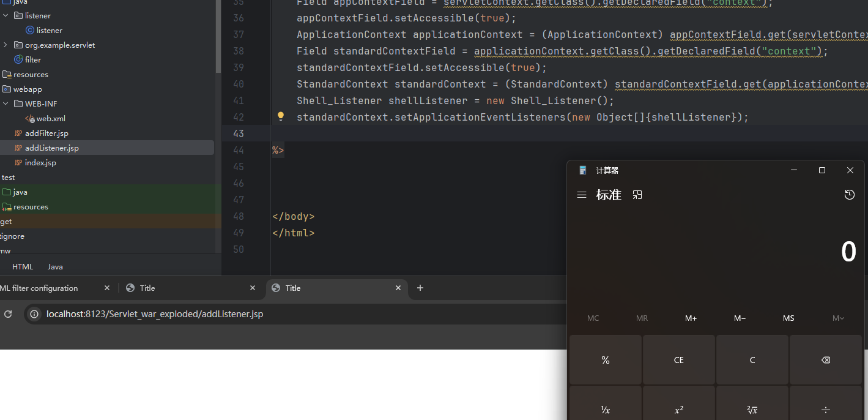Viewport: 868px width, 420px height.
Task: Click the yellow lightbulb intention icon
Action: pyautogui.click(x=281, y=116)
